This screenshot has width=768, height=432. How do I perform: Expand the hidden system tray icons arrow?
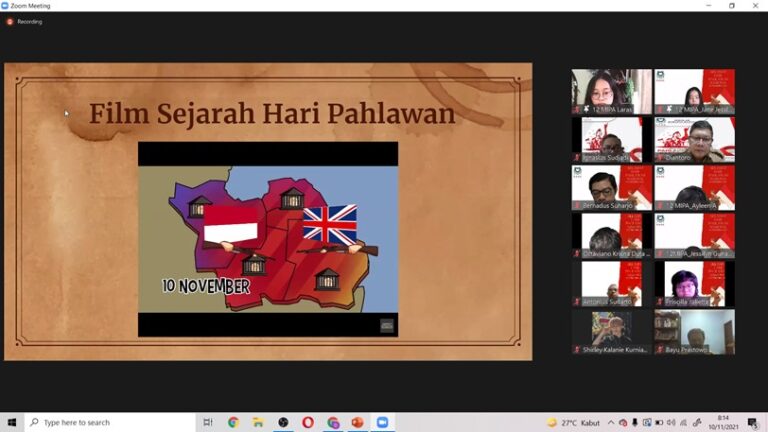coord(611,423)
